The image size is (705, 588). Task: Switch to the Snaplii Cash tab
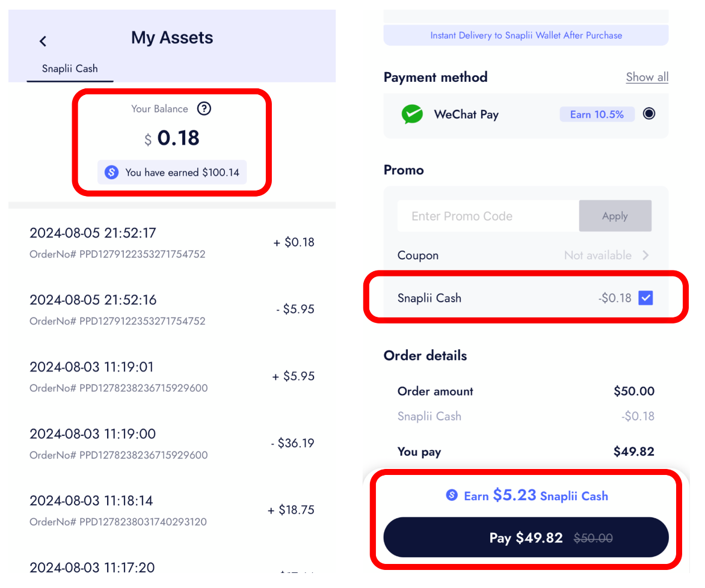(70, 69)
